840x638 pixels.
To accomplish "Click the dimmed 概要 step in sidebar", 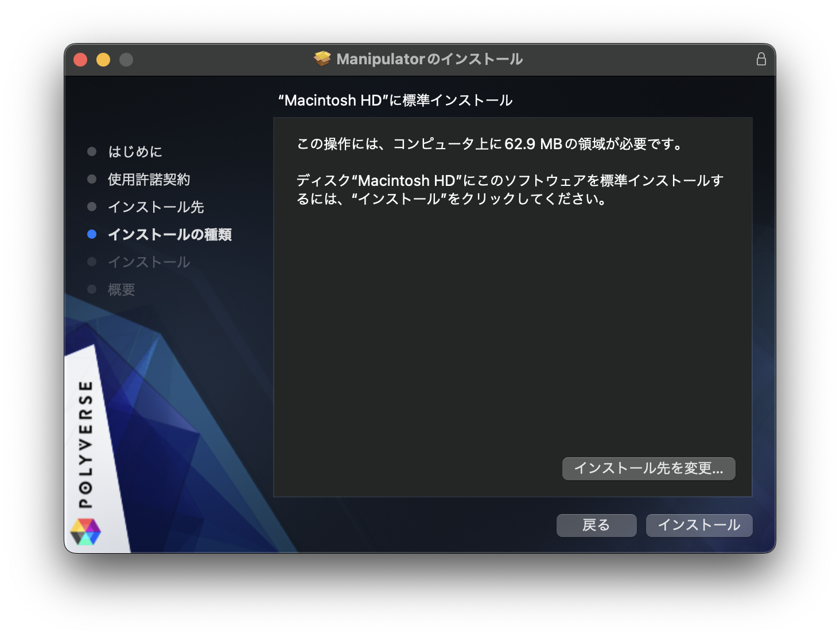I will point(122,290).
